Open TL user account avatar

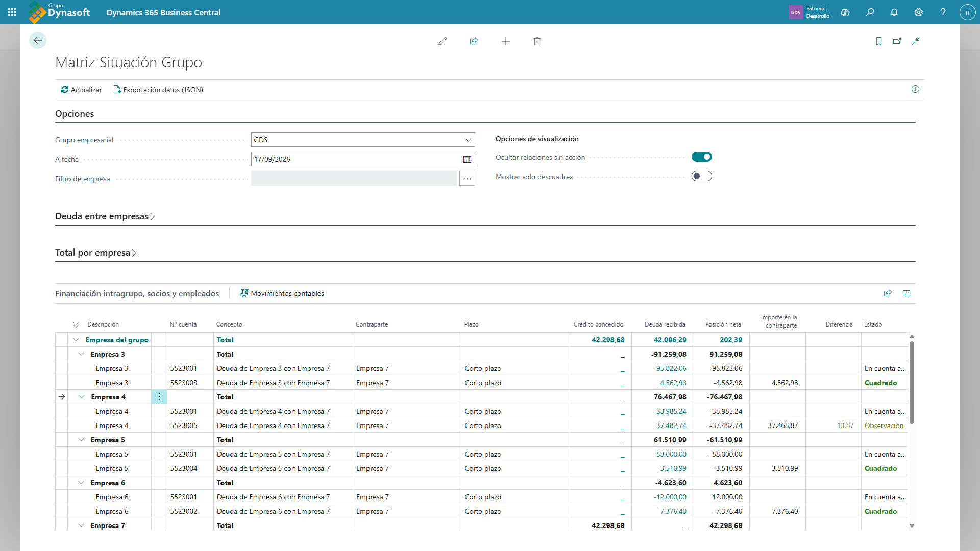(x=968, y=12)
